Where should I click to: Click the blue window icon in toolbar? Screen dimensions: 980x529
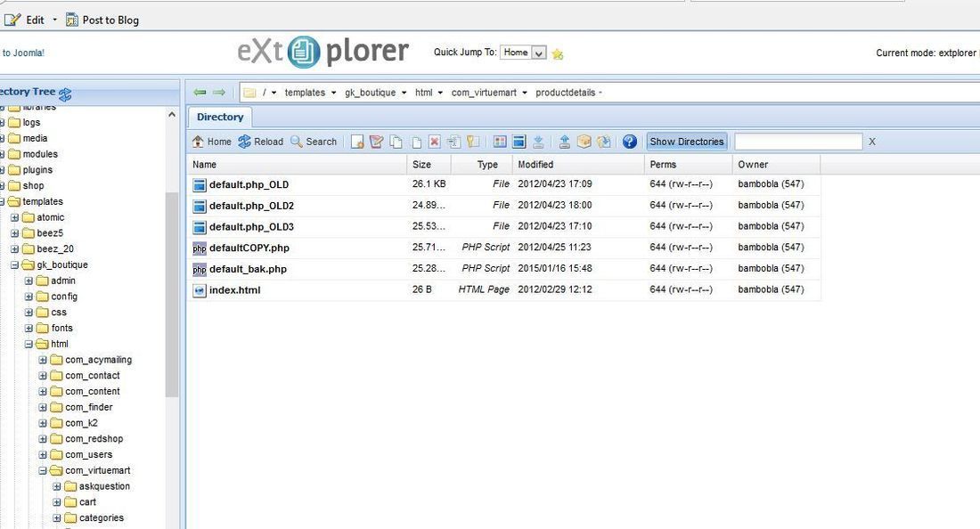(x=519, y=142)
